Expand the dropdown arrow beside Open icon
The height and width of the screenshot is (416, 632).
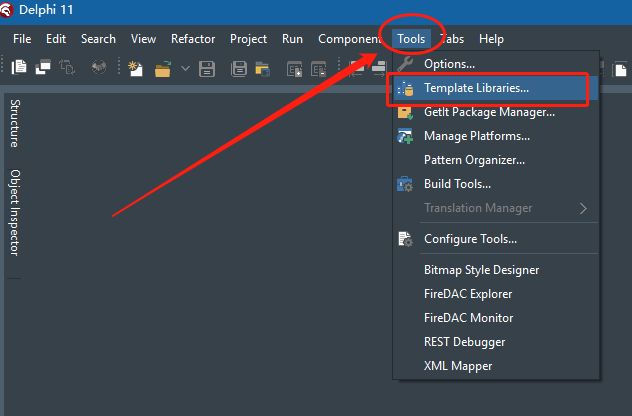tap(185, 69)
